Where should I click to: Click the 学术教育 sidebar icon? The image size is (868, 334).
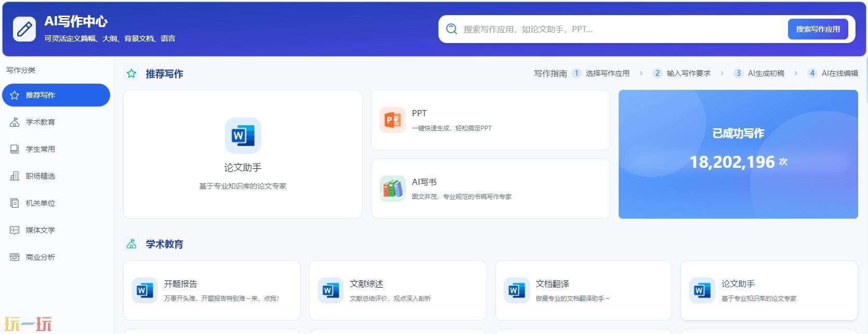point(15,122)
